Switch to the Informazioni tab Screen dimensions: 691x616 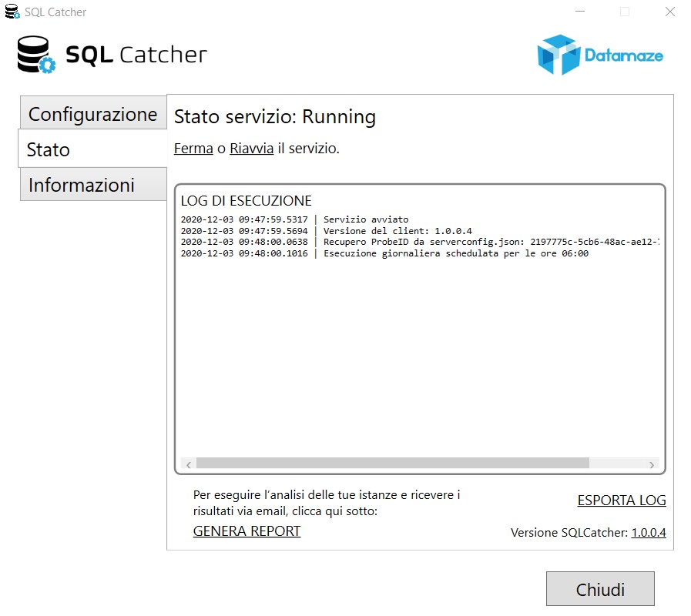pyautogui.click(x=93, y=184)
